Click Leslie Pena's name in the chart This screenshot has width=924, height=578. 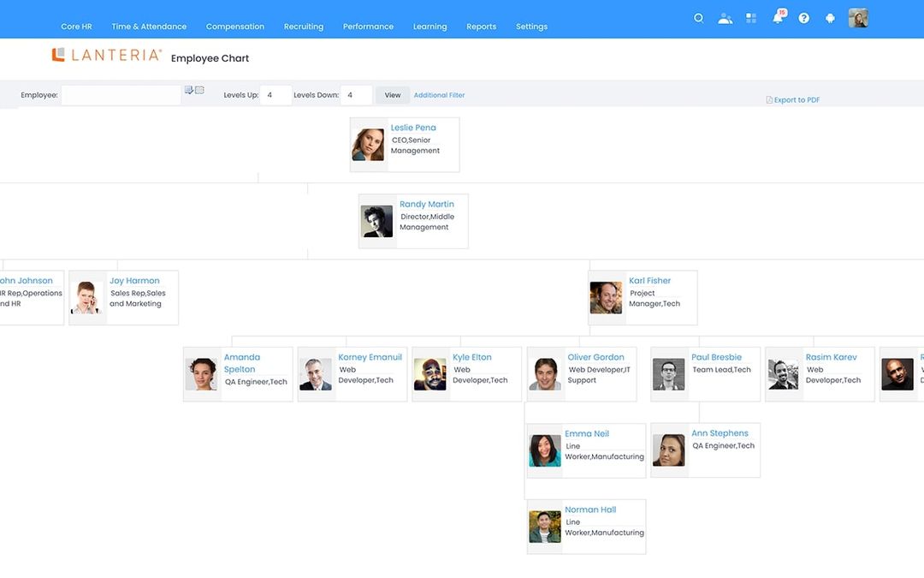(412, 127)
